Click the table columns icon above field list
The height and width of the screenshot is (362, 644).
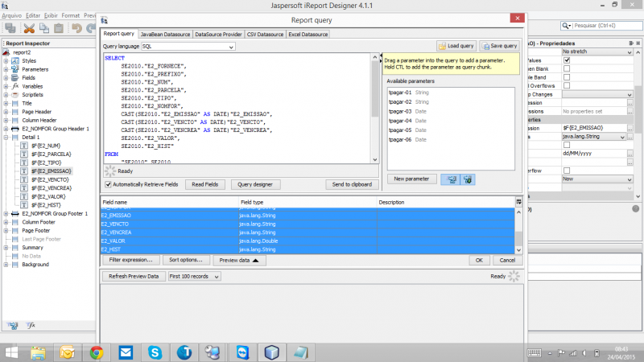tap(518, 202)
